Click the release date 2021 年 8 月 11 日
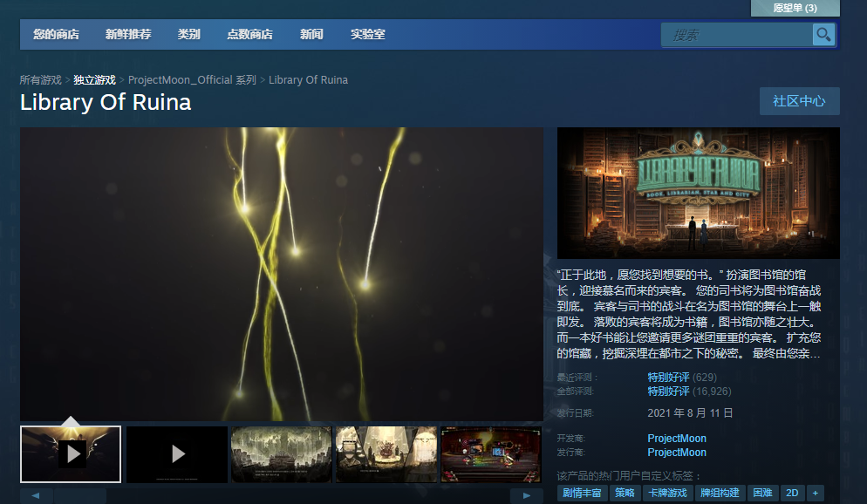The height and width of the screenshot is (504, 867). point(690,413)
